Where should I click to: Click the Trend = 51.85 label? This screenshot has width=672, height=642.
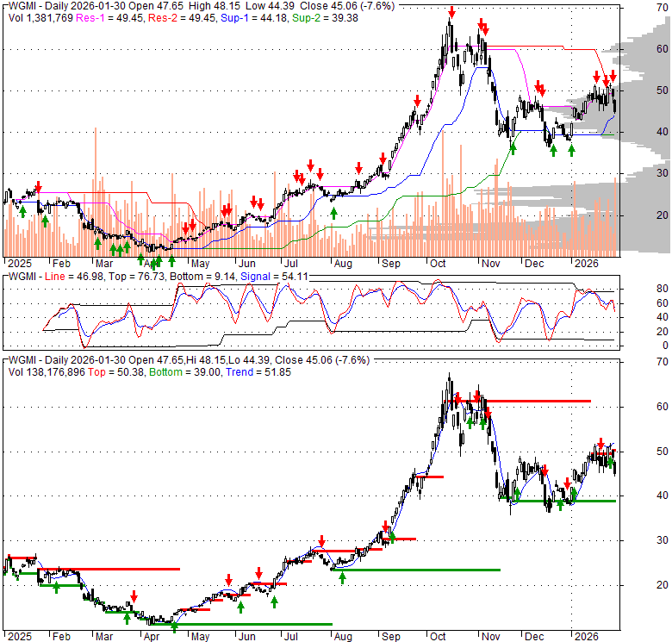coord(258,372)
